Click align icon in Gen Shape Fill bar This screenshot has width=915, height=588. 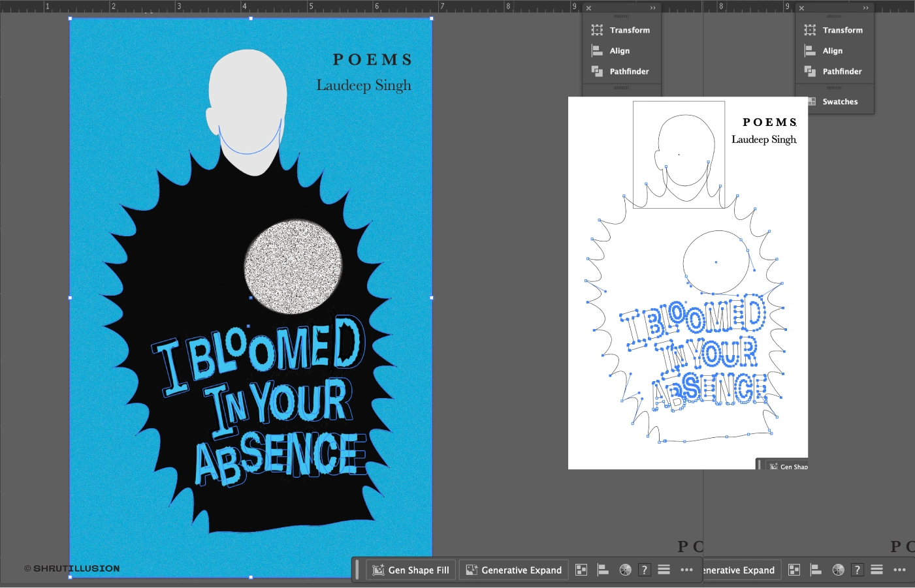(x=603, y=570)
